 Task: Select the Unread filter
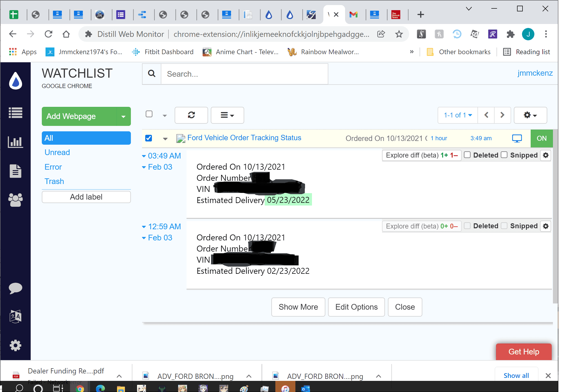point(57,152)
